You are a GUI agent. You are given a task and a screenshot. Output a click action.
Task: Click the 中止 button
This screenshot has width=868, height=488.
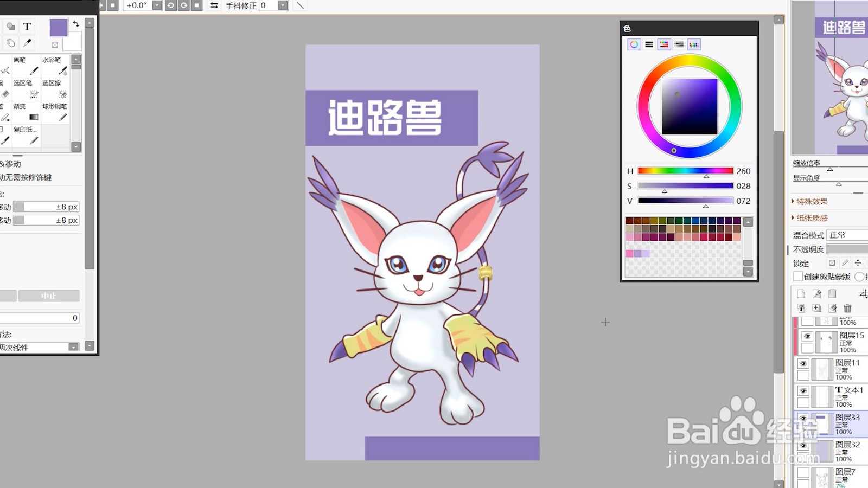click(48, 296)
